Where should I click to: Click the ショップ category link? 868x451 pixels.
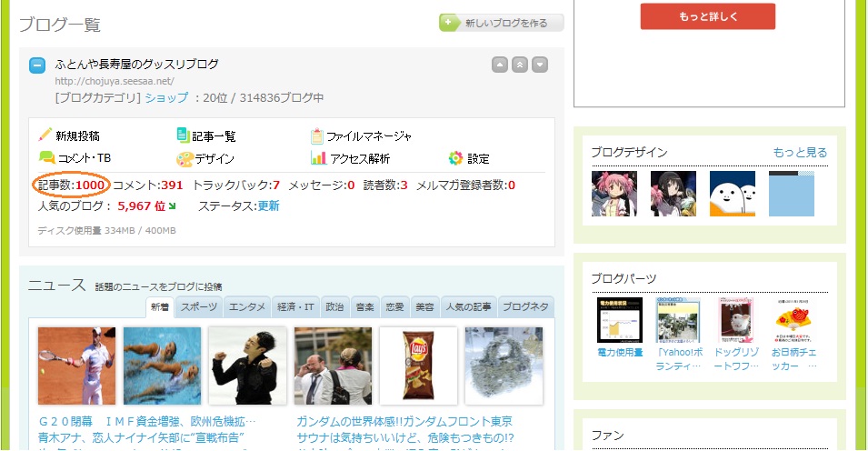coord(166,98)
